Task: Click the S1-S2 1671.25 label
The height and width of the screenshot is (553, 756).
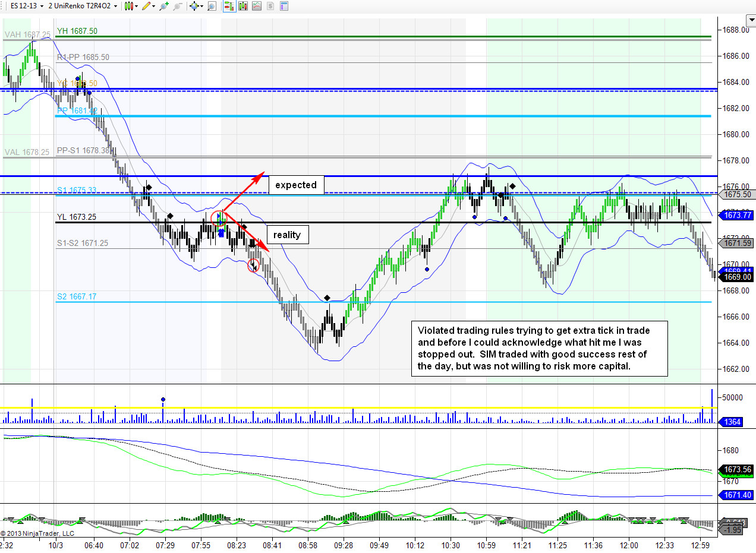Action: [83, 244]
